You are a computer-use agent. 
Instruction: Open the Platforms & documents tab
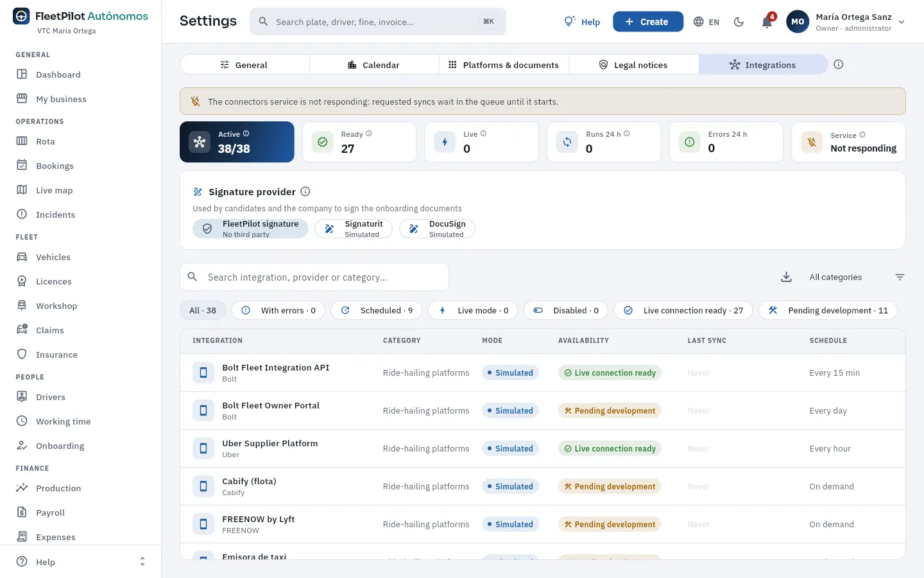[504, 65]
